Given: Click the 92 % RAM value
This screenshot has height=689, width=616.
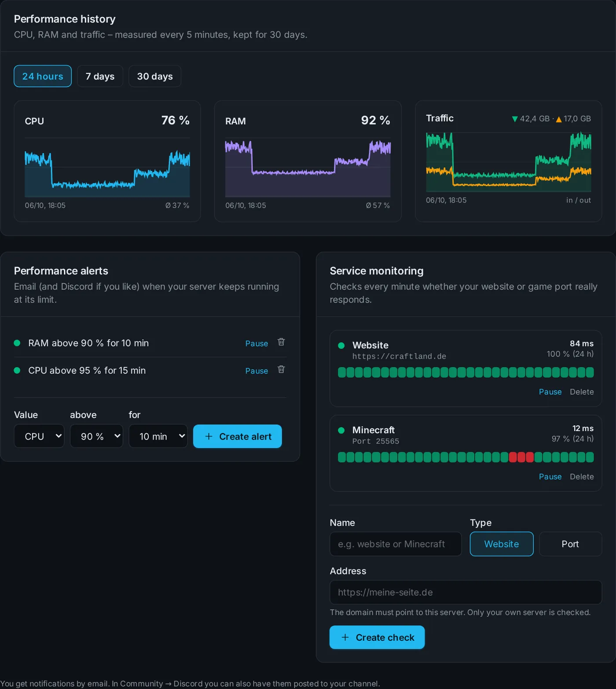Looking at the screenshot, I should coord(376,120).
